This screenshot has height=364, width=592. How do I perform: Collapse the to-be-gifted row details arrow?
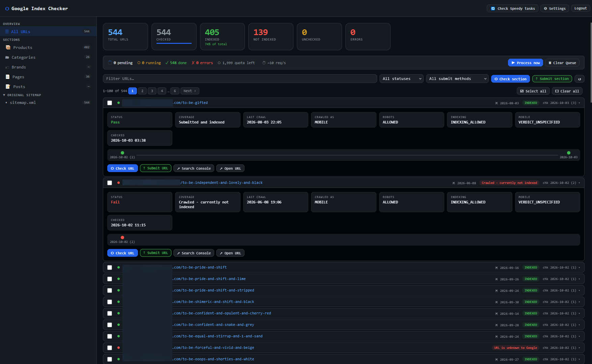coord(580,103)
